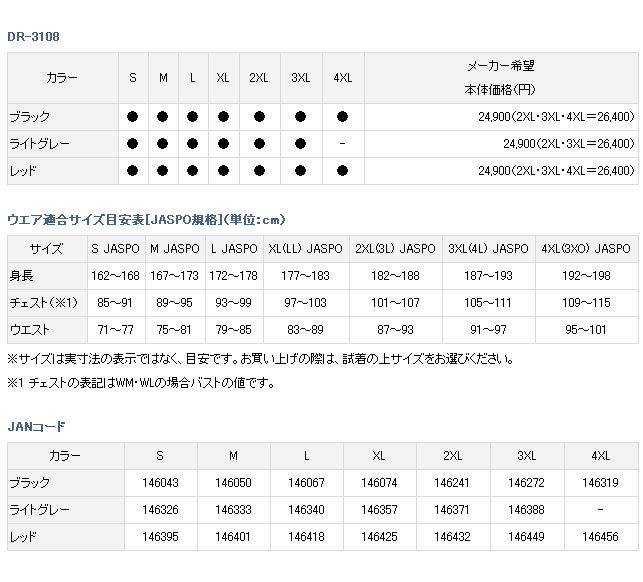The image size is (643, 582).
Task: Click availability dot for レッド in M
Action: [163, 171]
